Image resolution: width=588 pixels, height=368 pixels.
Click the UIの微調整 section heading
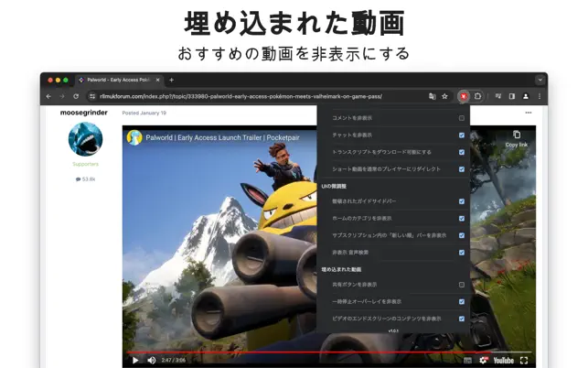coord(334,186)
